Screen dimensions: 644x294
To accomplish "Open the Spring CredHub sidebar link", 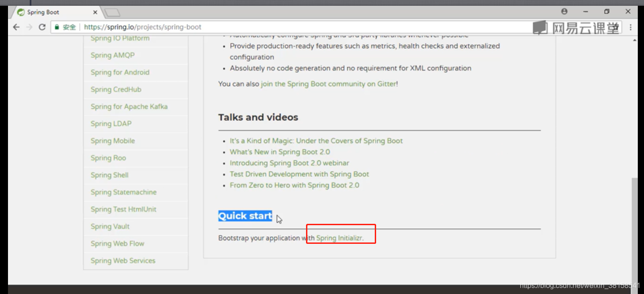I will point(116,89).
